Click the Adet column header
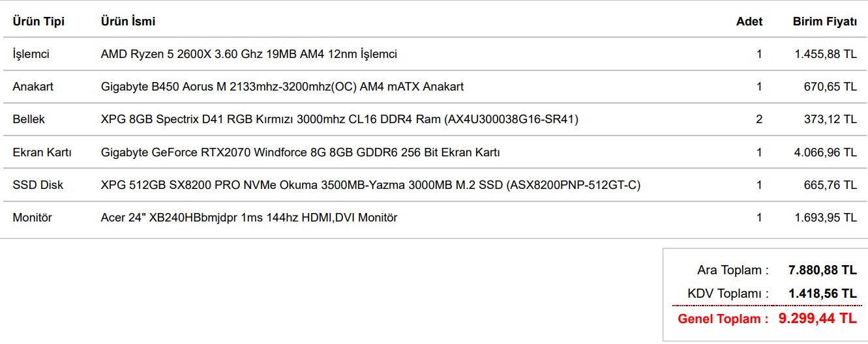This screenshot has height=344, width=868. tap(749, 21)
